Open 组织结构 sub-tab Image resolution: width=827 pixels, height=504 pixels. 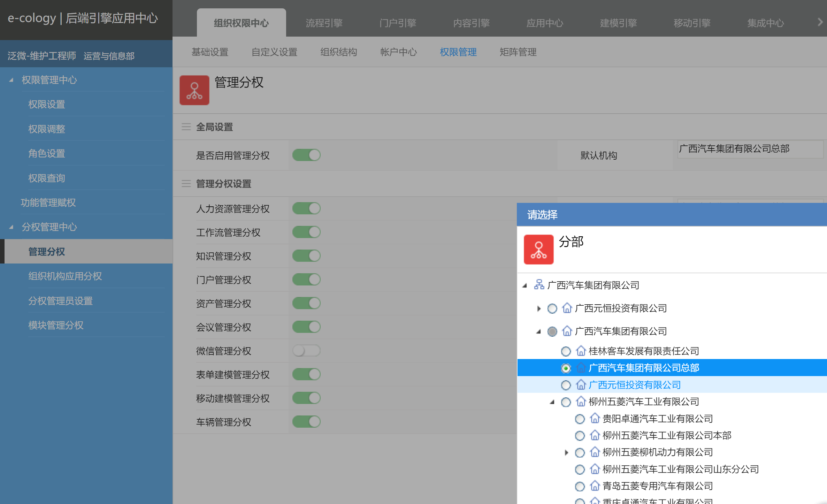pyautogui.click(x=339, y=52)
